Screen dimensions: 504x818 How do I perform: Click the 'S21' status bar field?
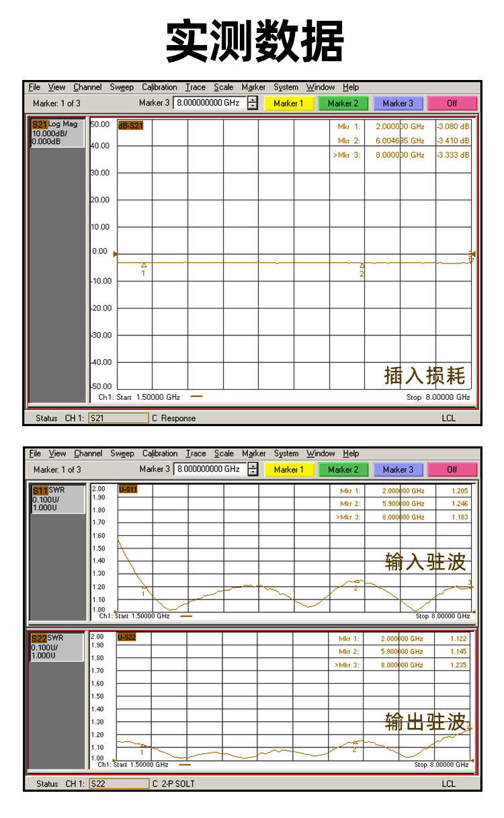pyautogui.click(x=118, y=418)
